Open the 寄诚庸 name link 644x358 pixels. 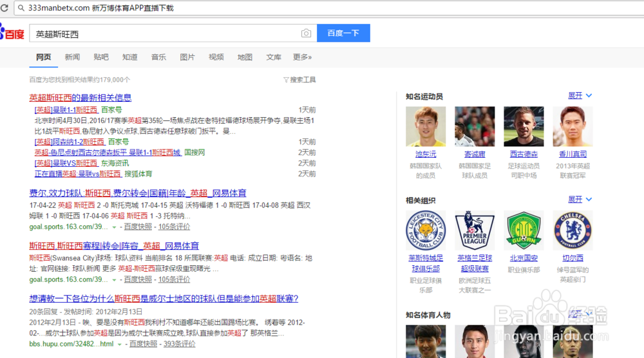point(475,155)
